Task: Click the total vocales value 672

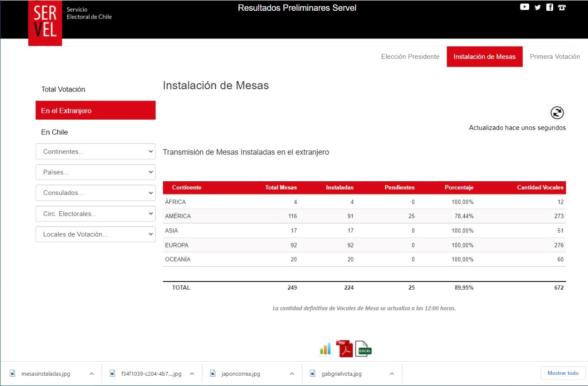Action: click(x=559, y=288)
